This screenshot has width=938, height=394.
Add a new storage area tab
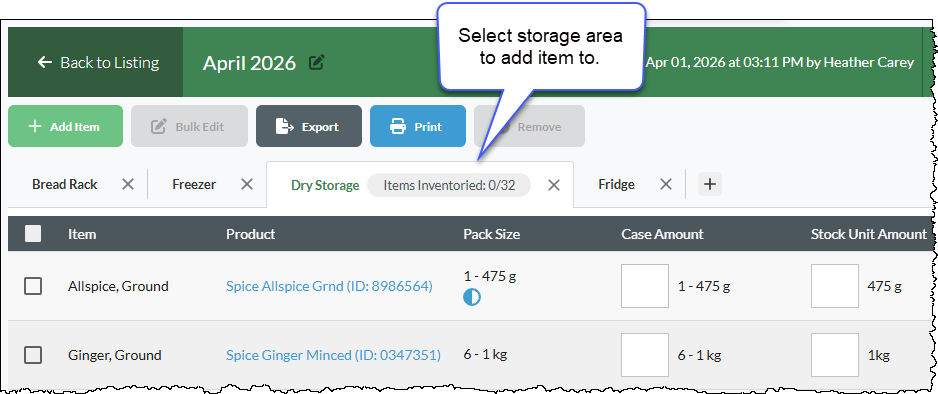click(710, 184)
